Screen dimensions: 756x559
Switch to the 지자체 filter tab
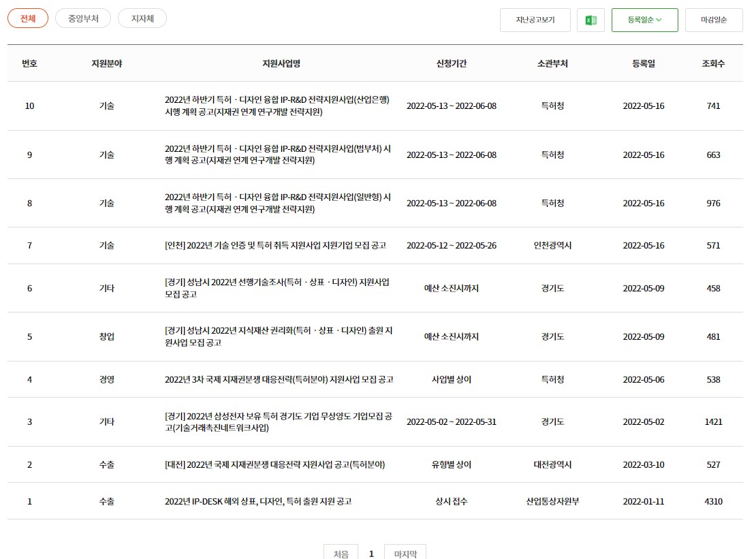(142, 18)
